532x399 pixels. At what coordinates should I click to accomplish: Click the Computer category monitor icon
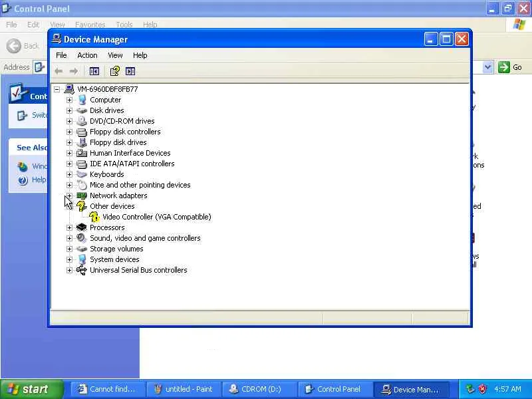click(x=82, y=100)
